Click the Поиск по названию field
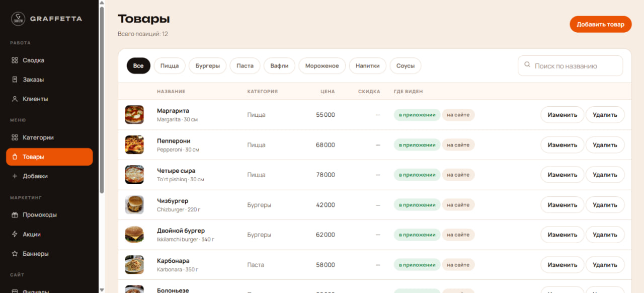This screenshot has height=293, width=644. coord(570,66)
